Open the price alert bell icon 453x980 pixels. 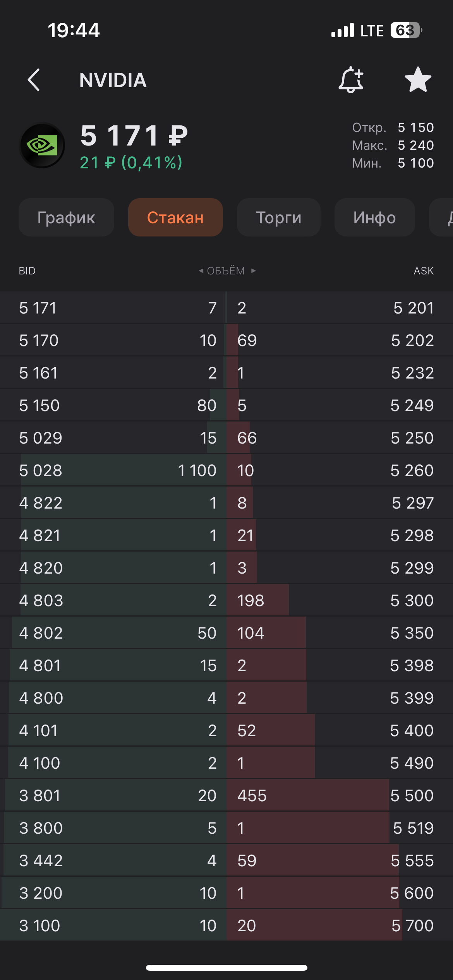click(x=351, y=80)
